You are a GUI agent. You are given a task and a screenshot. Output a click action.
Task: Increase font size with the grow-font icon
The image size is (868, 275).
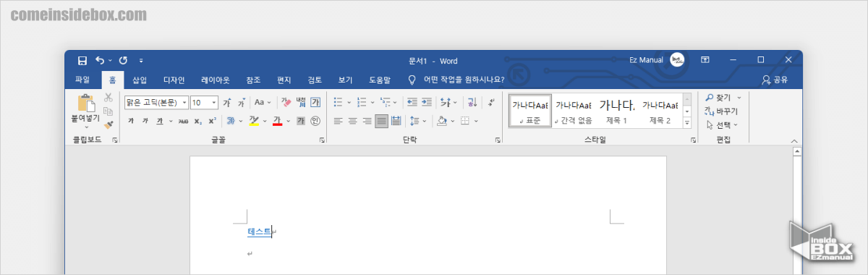(226, 102)
